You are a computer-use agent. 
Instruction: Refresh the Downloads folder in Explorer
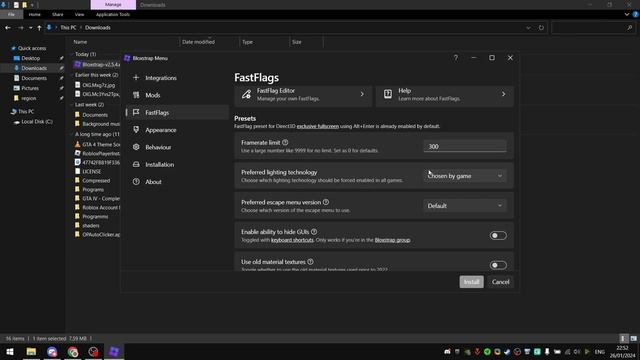click(x=541, y=28)
